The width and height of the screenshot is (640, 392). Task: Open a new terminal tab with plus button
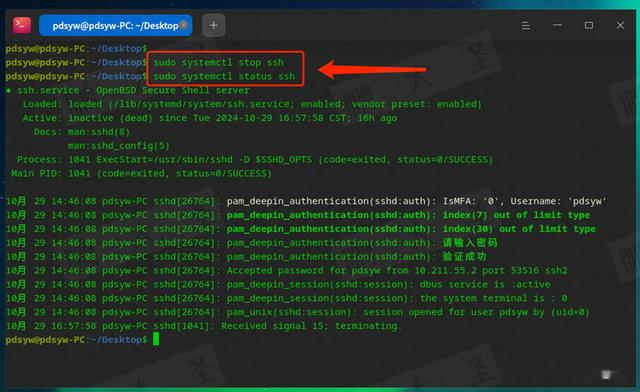[x=213, y=25]
